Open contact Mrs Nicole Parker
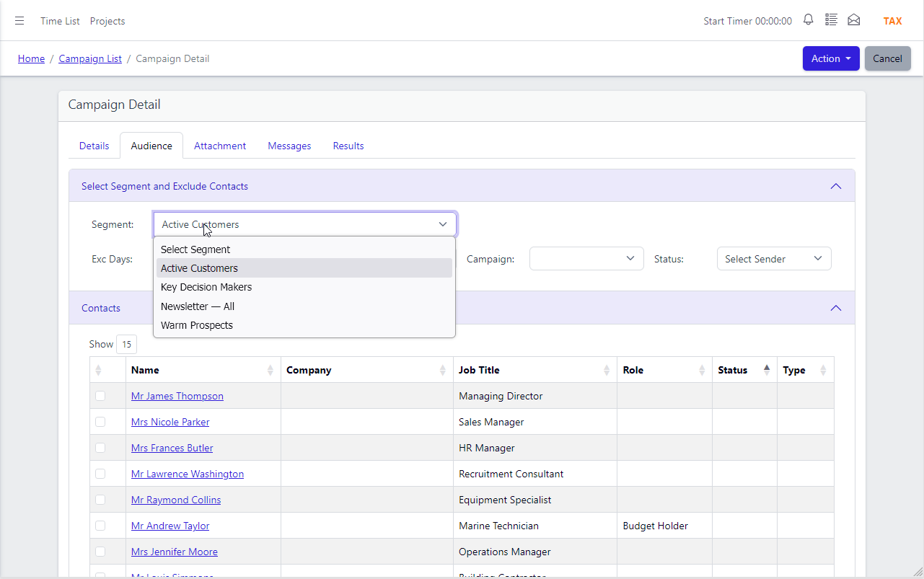Screen dimensions: 924x579 point(170,422)
